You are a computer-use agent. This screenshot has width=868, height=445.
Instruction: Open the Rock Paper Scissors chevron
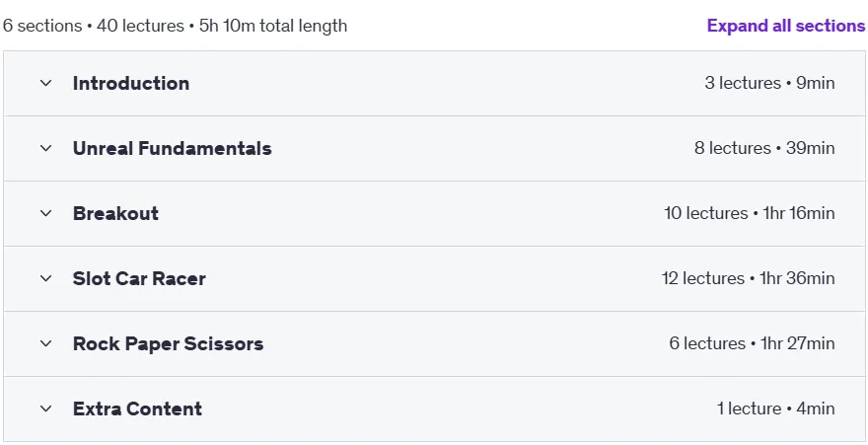tap(46, 343)
